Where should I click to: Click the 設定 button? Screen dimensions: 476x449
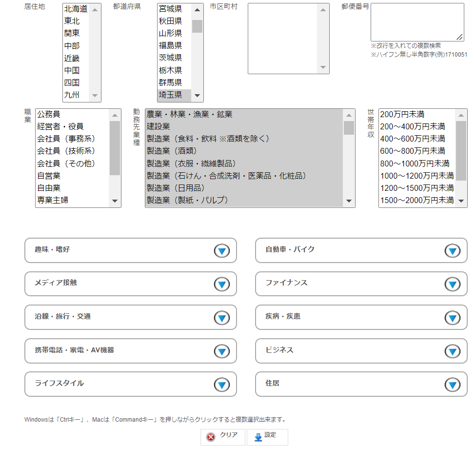[267, 437]
